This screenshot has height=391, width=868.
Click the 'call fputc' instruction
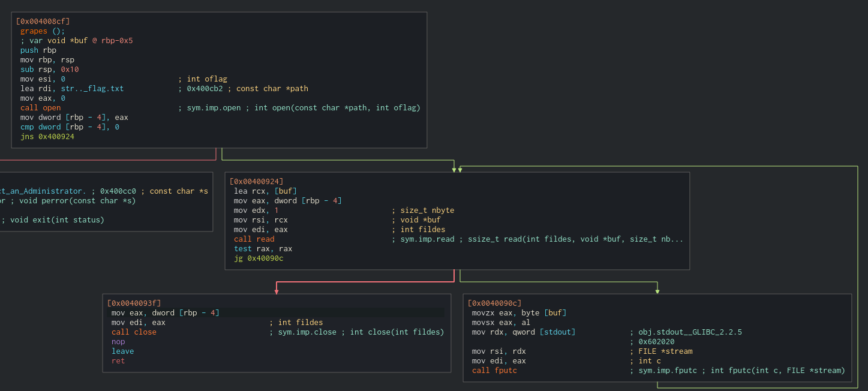coord(494,371)
